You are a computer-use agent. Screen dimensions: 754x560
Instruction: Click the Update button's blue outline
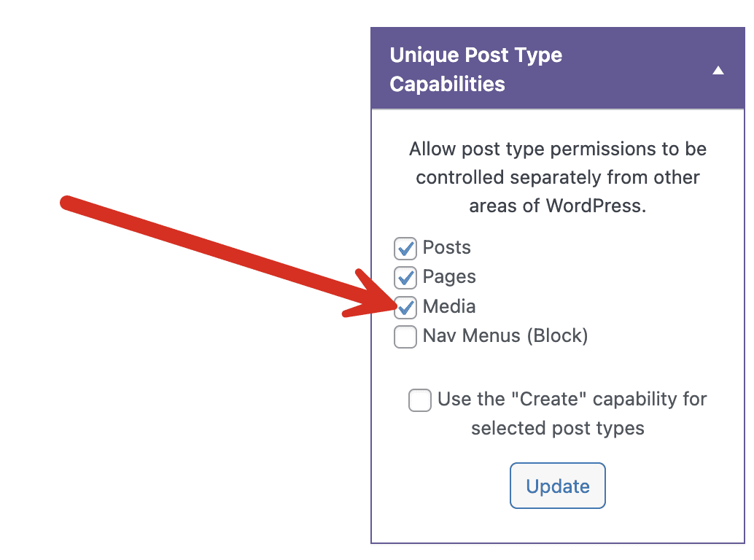pos(557,485)
